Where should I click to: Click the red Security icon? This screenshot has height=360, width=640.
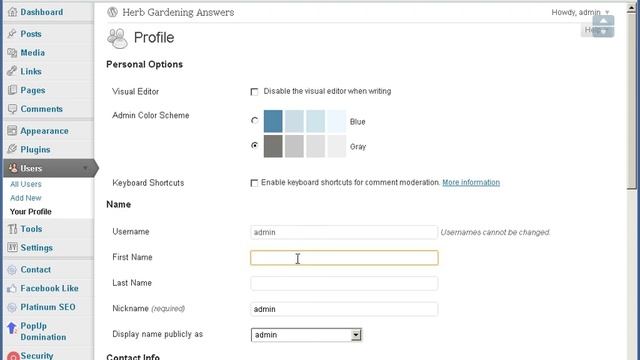click(x=13, y=356)
